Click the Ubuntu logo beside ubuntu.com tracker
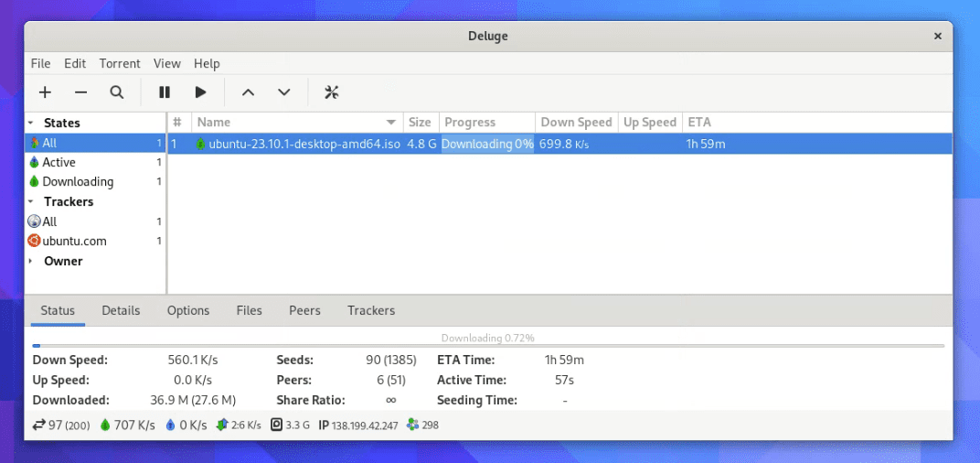980x463 pixels. point(34,241)
